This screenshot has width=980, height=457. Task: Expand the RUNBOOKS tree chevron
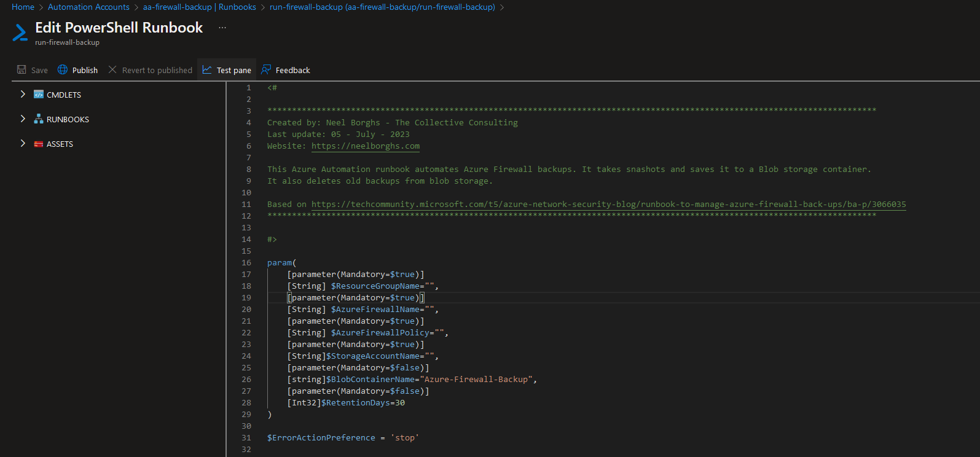coord(23,119)
